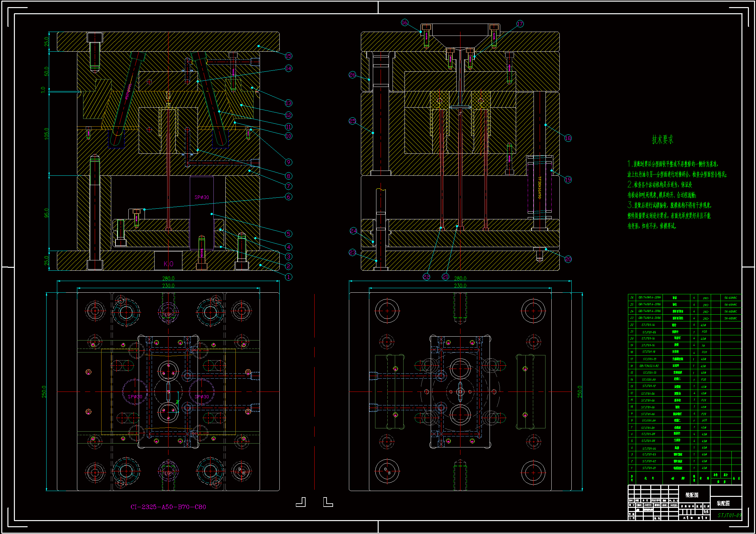
Task: Click part balloon number 15
Action: [288, 56]
